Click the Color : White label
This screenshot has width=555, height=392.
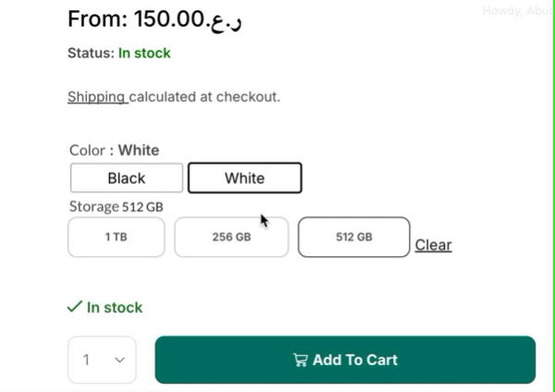point(114,150)
